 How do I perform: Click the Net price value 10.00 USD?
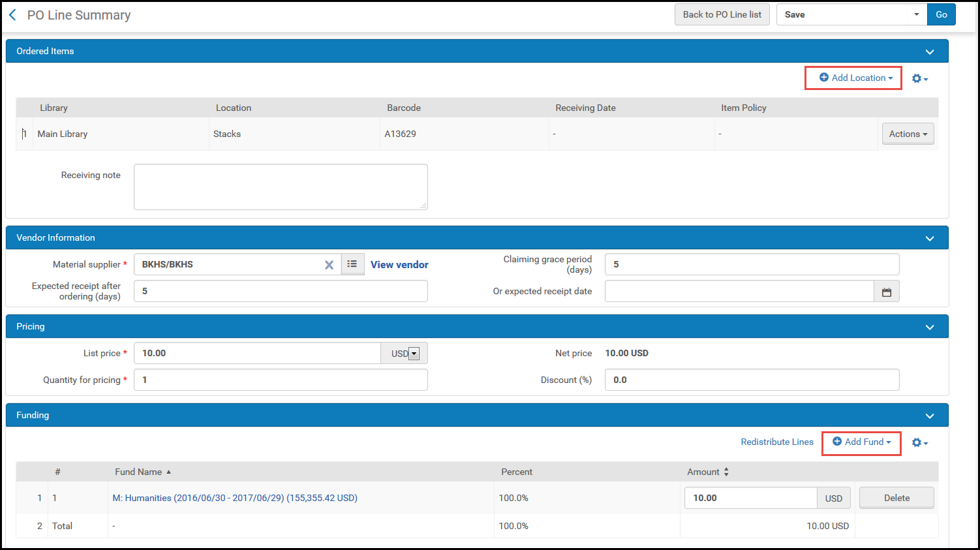[626, 353]
